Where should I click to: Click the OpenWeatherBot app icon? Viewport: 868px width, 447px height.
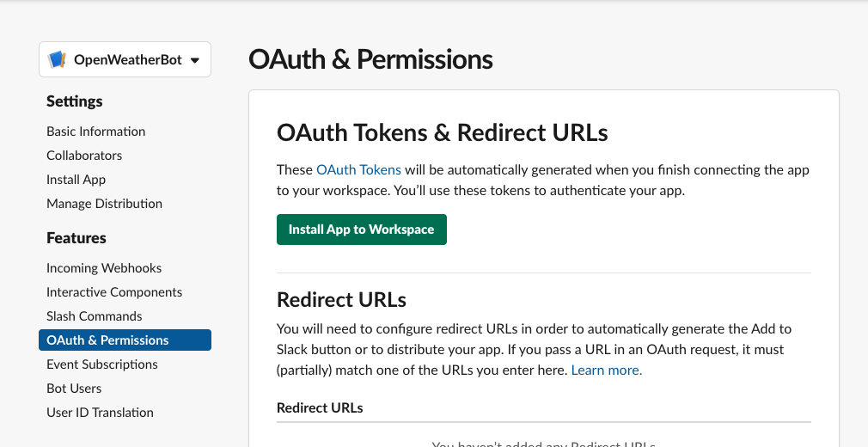click(x=58, y=60)
